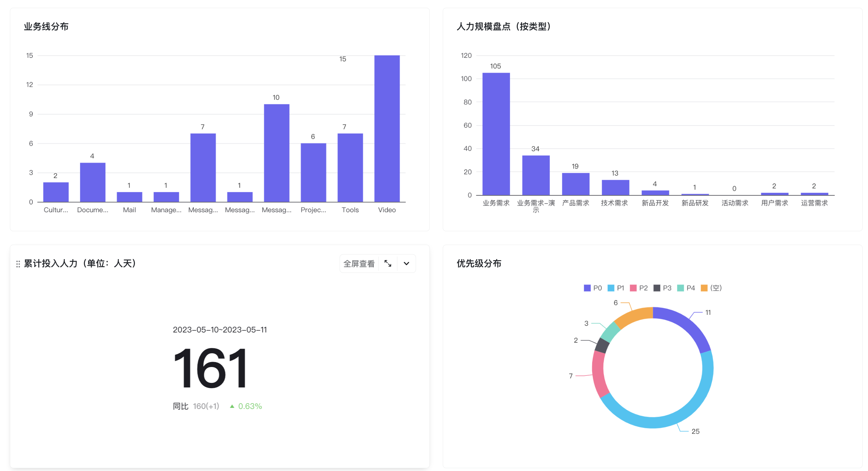Select the Tools bar in chart
This screenshot has height=471, width=868.
(x=350, y=167)
